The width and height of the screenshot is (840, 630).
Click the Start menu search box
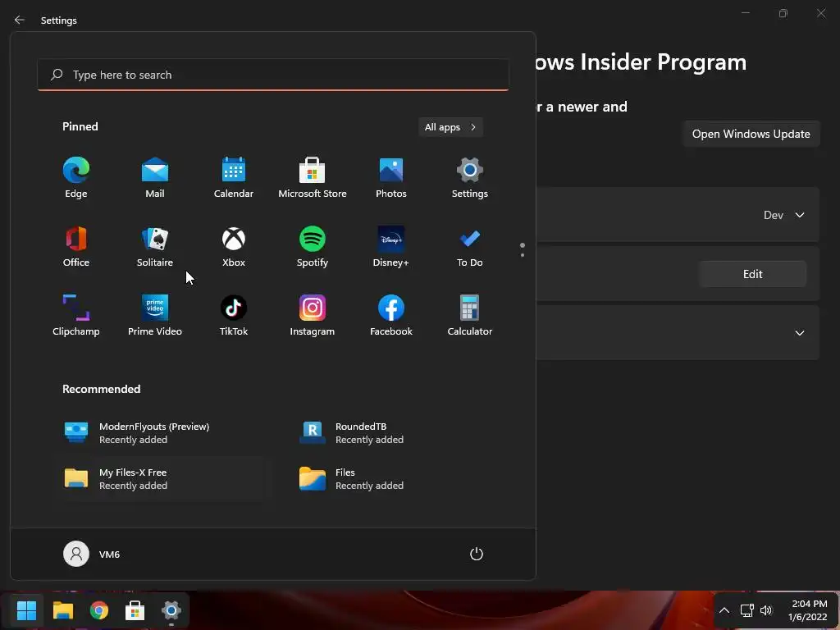273,75
